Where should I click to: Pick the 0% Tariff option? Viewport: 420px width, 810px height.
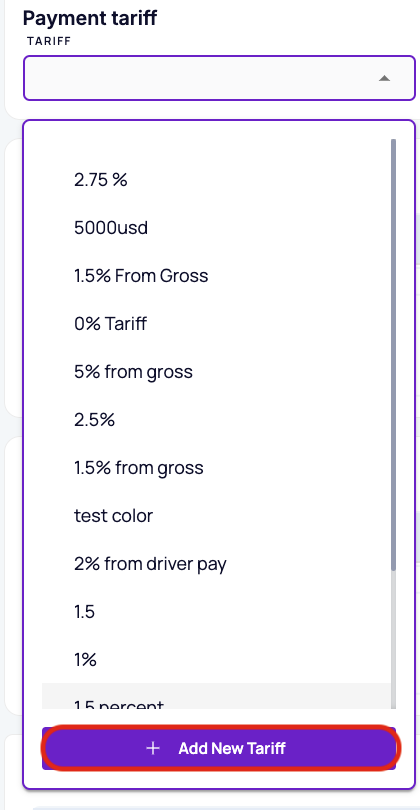click(216, 324)
